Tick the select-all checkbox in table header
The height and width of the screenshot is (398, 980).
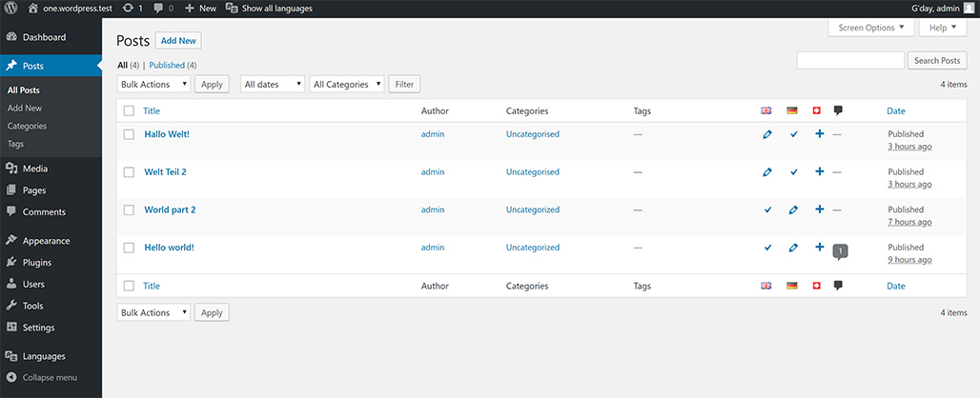click(x=129, y=111)
